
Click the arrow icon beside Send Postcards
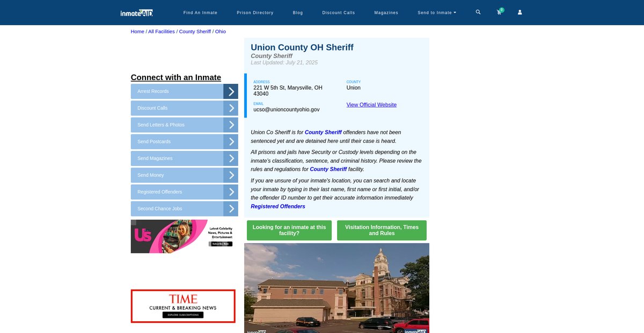[231, 142]
